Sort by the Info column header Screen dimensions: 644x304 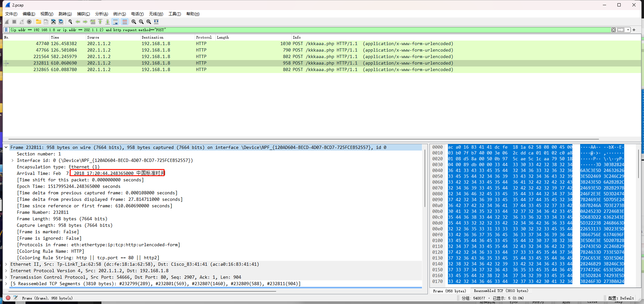(466, 37)
